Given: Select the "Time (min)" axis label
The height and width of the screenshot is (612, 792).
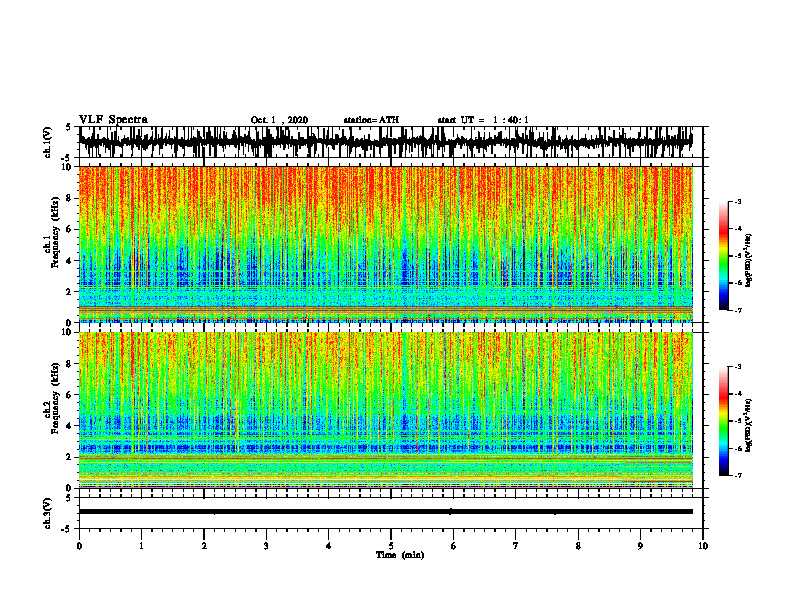Looking at the screenshot, I should (x=400, y=555).
